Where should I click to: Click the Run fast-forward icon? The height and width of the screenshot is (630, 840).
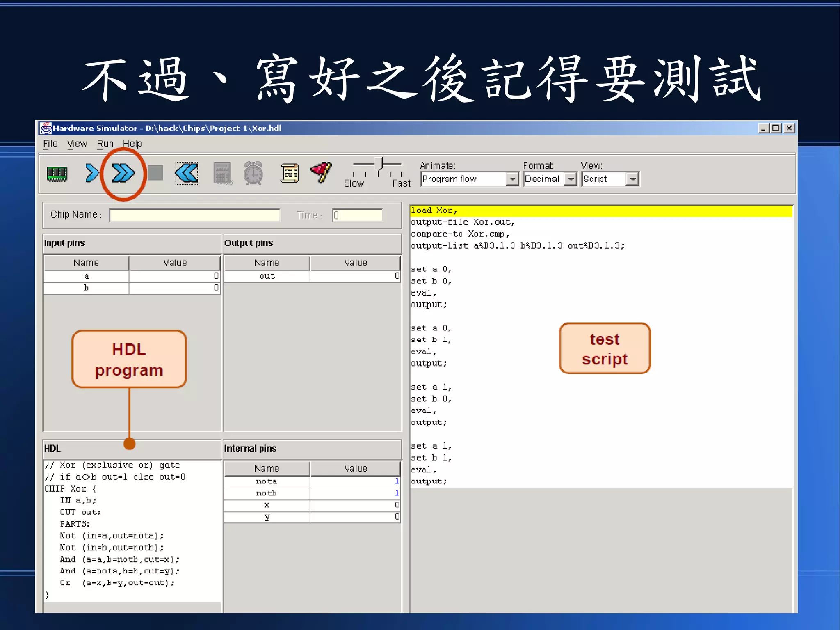tap(123, 173)
